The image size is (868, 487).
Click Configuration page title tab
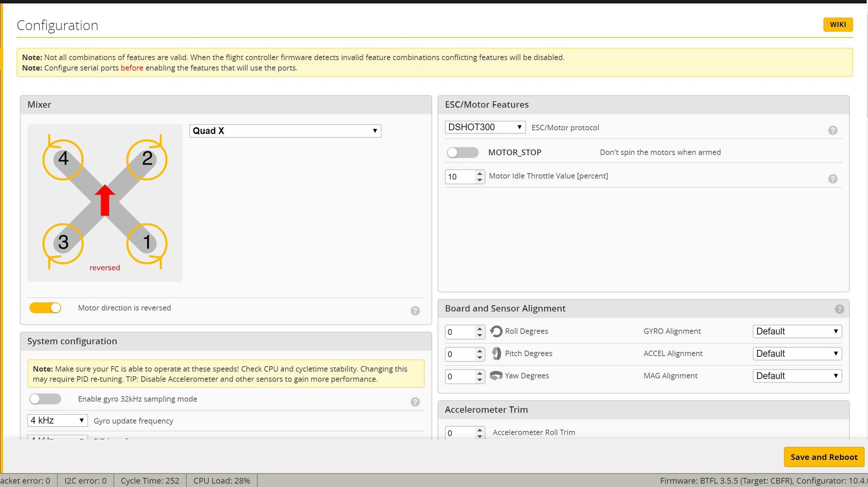57,25
